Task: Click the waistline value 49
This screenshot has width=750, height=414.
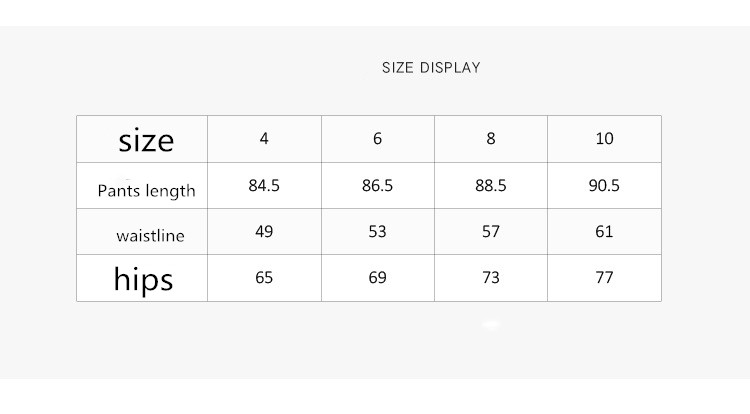Action: (264, 232)
